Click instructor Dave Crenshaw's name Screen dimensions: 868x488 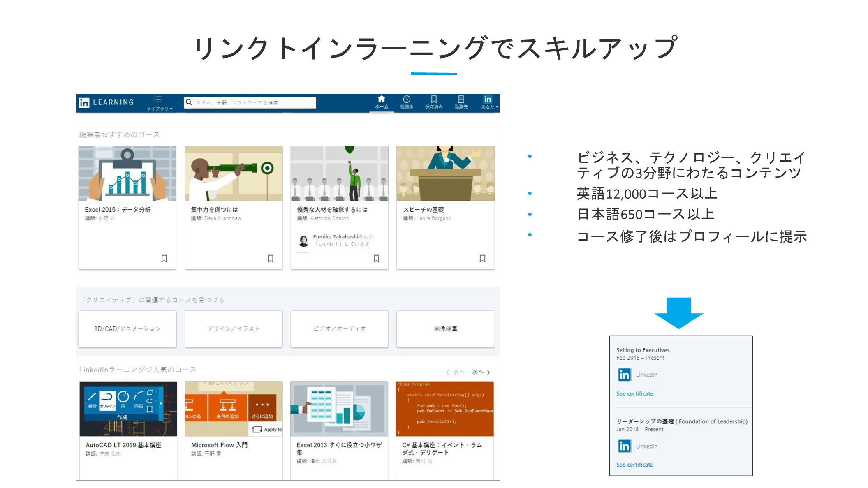223,219
